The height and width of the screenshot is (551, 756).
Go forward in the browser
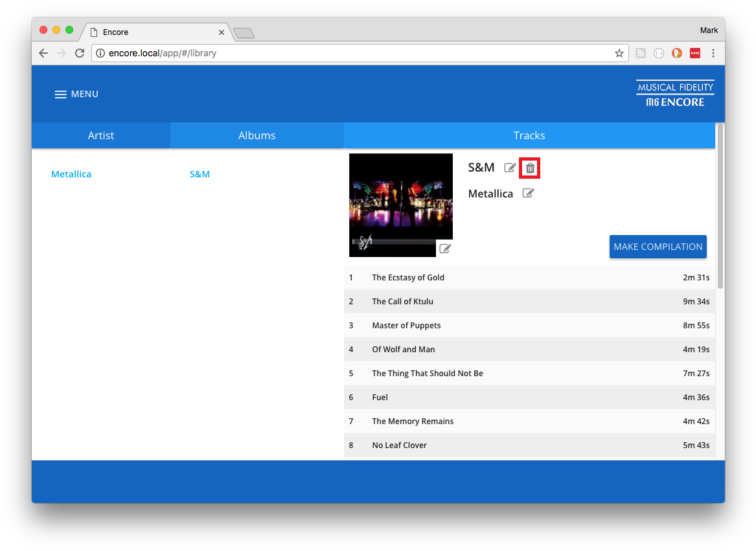pos(62,53)
